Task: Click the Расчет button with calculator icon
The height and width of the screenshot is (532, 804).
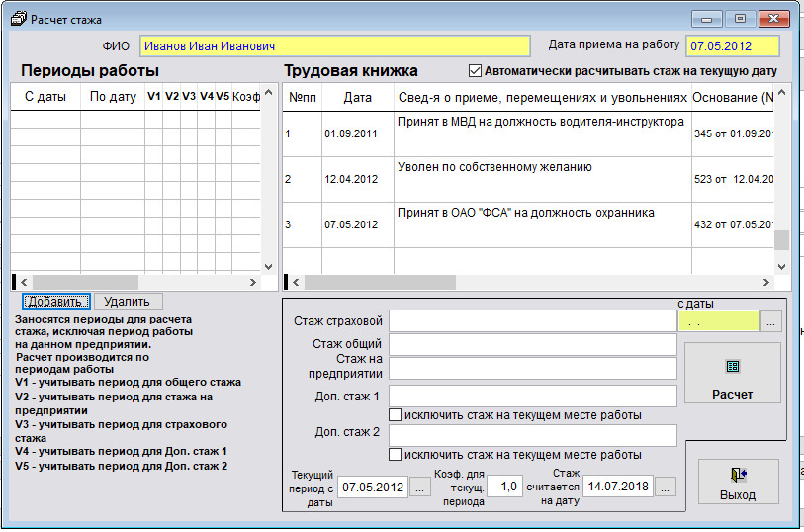Action: coord(732,378)
